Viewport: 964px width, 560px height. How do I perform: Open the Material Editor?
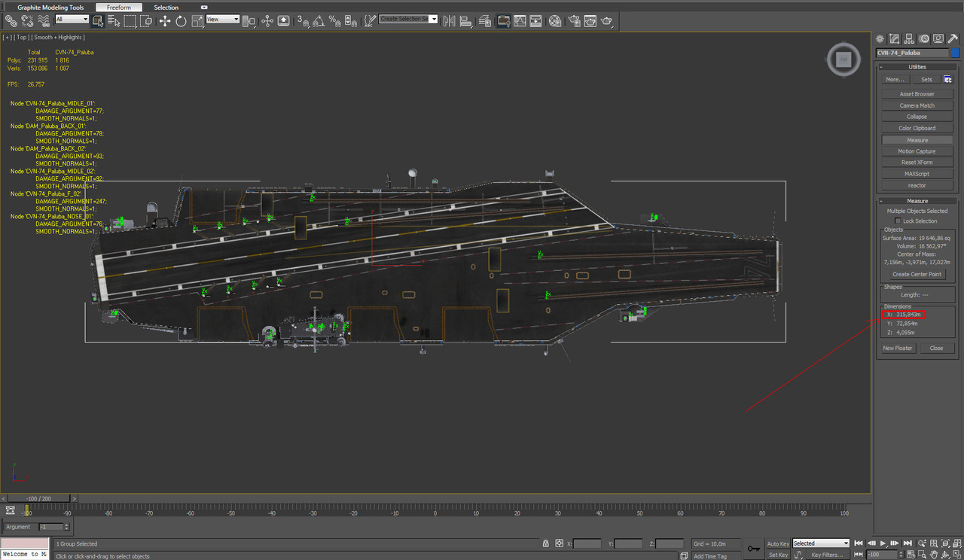tap(554, 21)
